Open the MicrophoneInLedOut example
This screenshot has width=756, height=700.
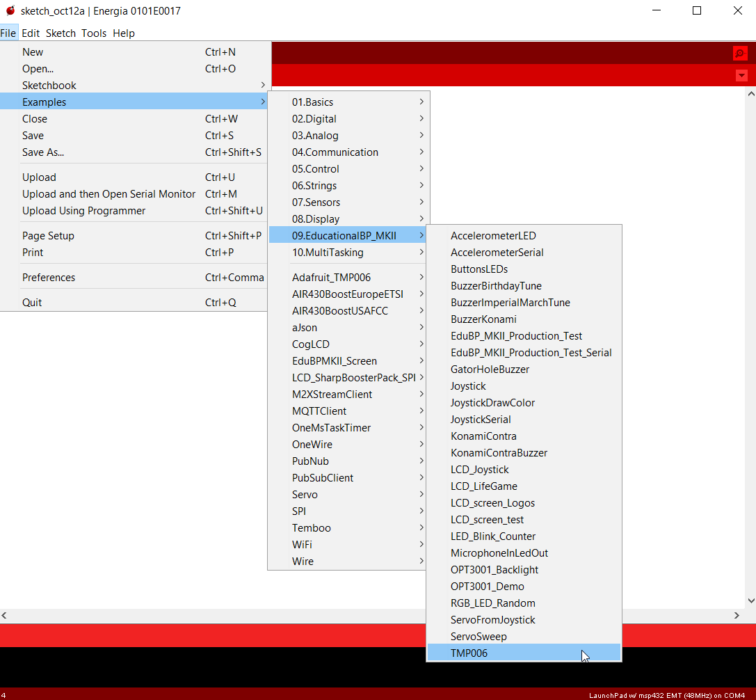[524, 553]
